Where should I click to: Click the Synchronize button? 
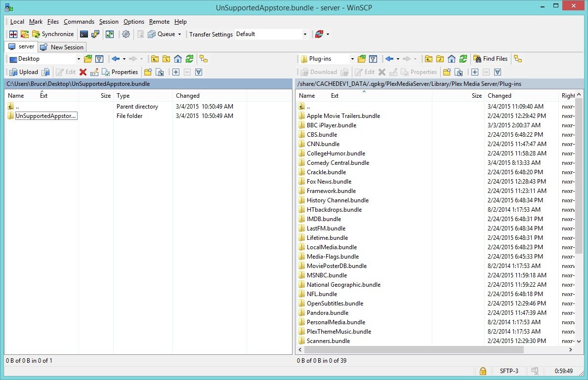click(53, 34)
